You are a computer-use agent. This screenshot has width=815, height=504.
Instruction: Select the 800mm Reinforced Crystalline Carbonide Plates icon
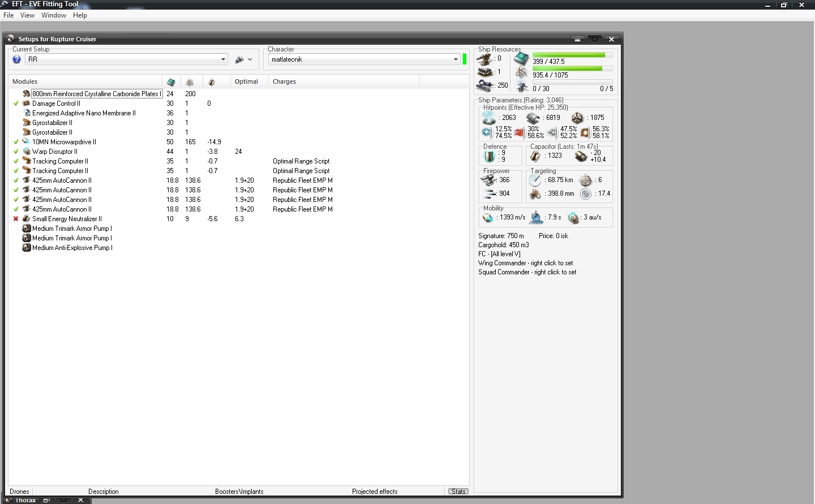(26, 94)
